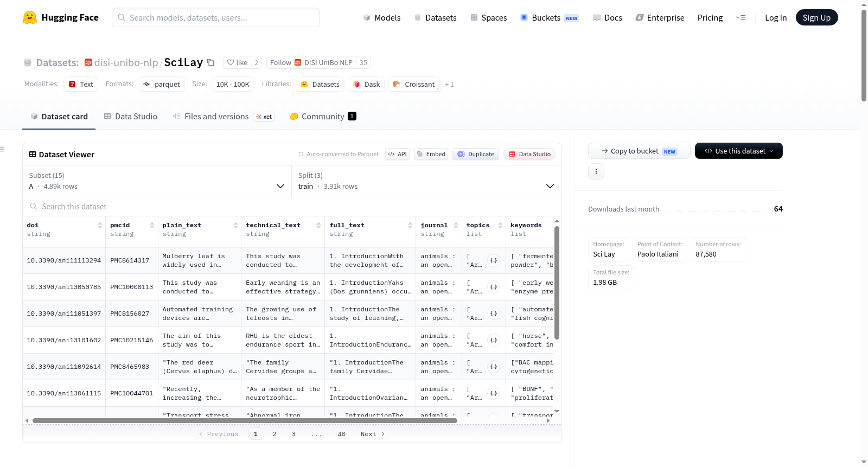Open the left sidebar toggle icon
This screenshot has height=467, width=868.
pos(3,149)
